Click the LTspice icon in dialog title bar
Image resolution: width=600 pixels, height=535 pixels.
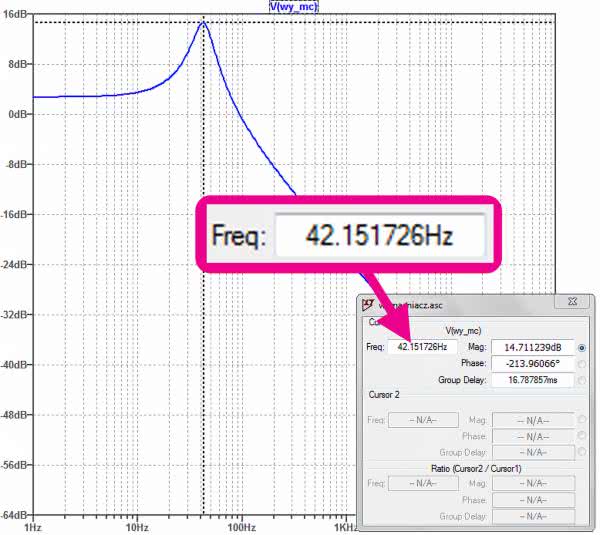[x=370, y=302]
